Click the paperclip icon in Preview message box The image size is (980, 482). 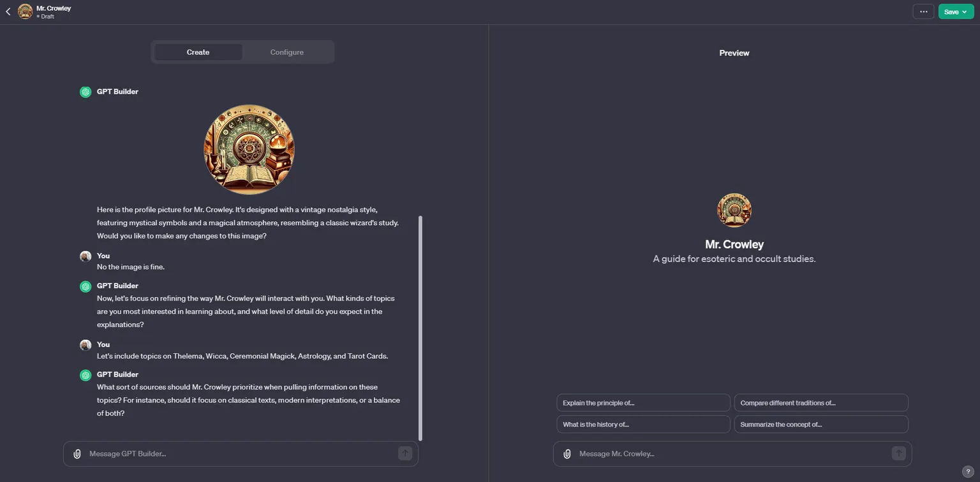(x=567, y=454)
